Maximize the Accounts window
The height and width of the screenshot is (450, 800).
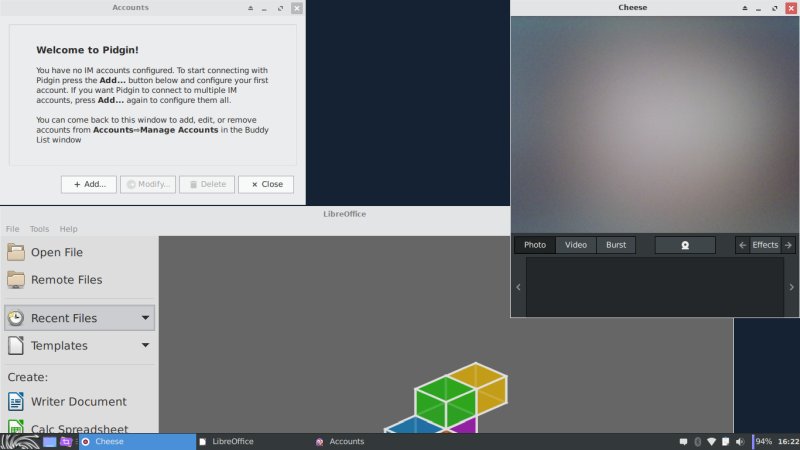[280, 8]
